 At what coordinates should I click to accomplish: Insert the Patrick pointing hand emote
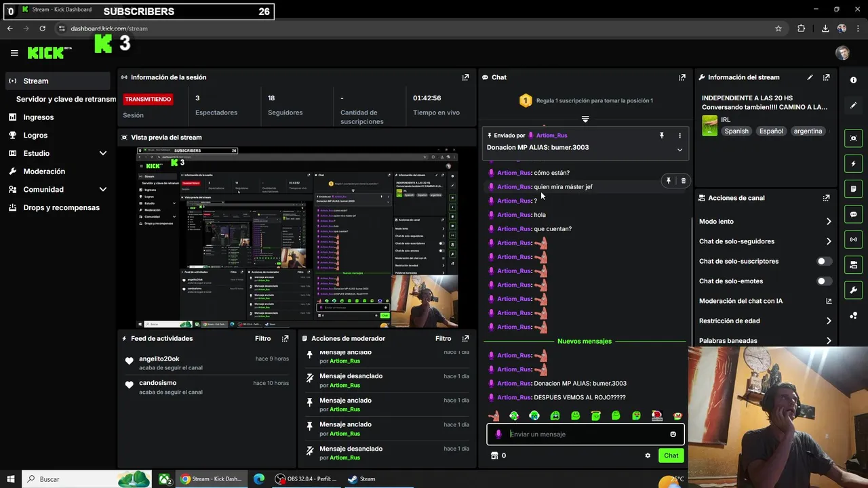coord(494,415)
